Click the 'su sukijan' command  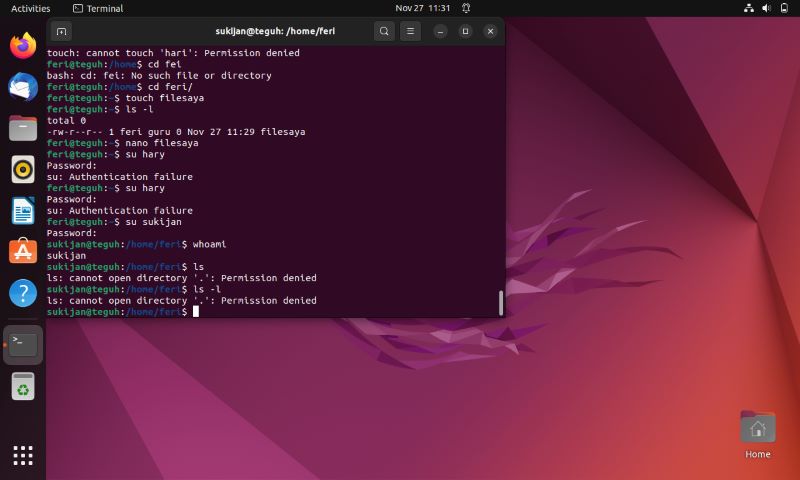[x=153, y=222]
